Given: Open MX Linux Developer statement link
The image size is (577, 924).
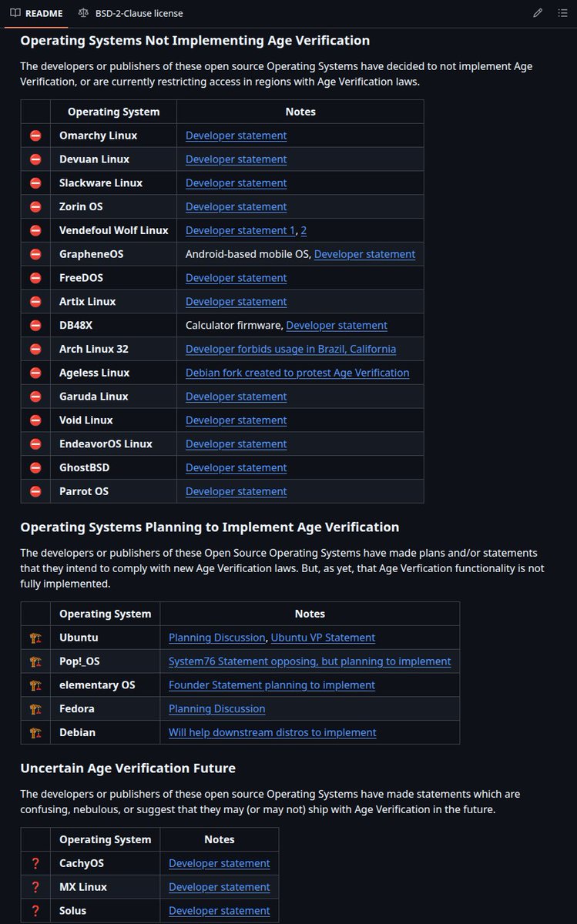Looking at the screenshot, I should (x=220, y=887).
